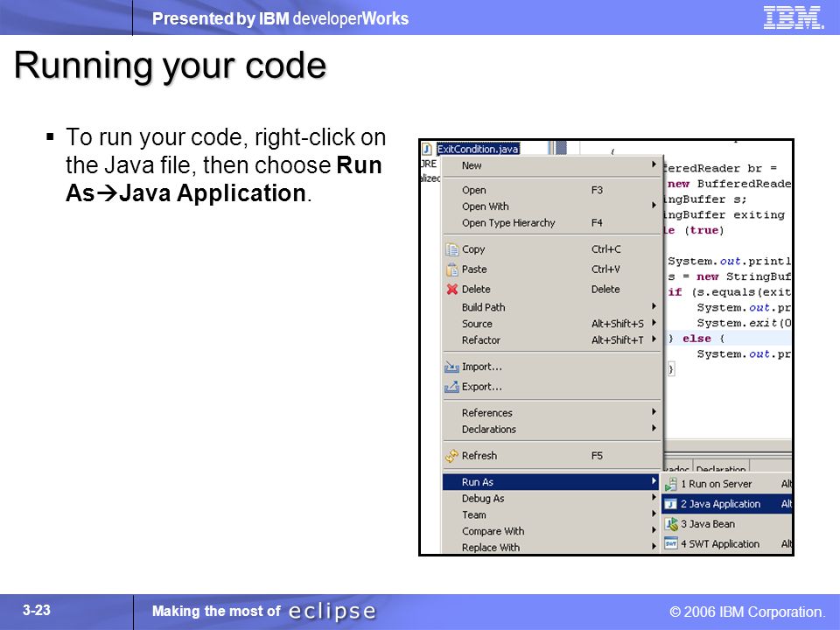Click 'Presented by IBM developerWorks' header
The height and width of the screenshot is (630, 840).
point(280,18)
